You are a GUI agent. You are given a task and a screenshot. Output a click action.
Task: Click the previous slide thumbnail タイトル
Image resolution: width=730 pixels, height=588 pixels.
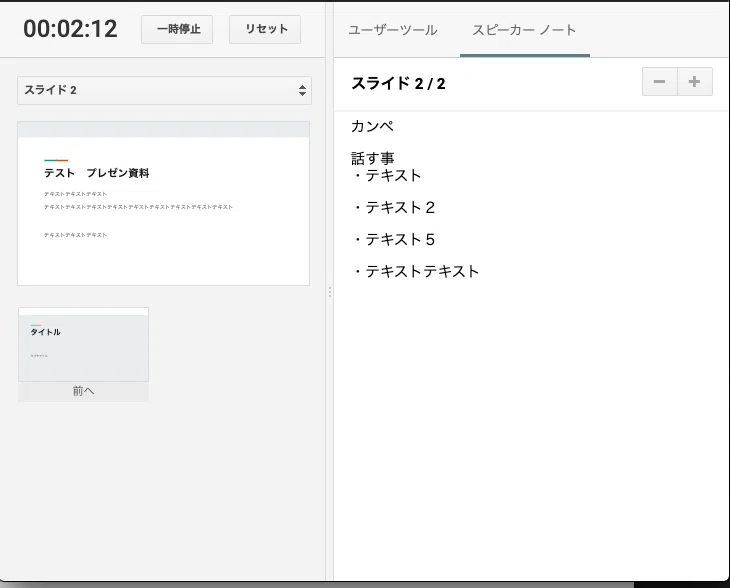83,345
